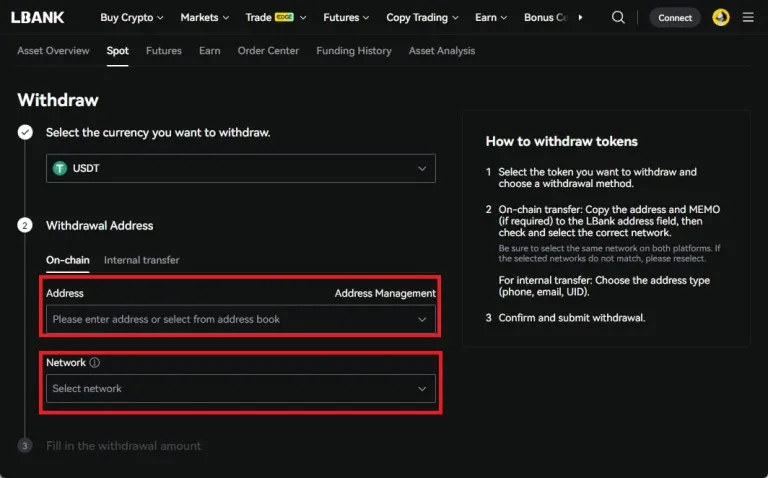Select the On-chain tab
This screenshot has width=768, height=478.
click(x=68, y=260)
